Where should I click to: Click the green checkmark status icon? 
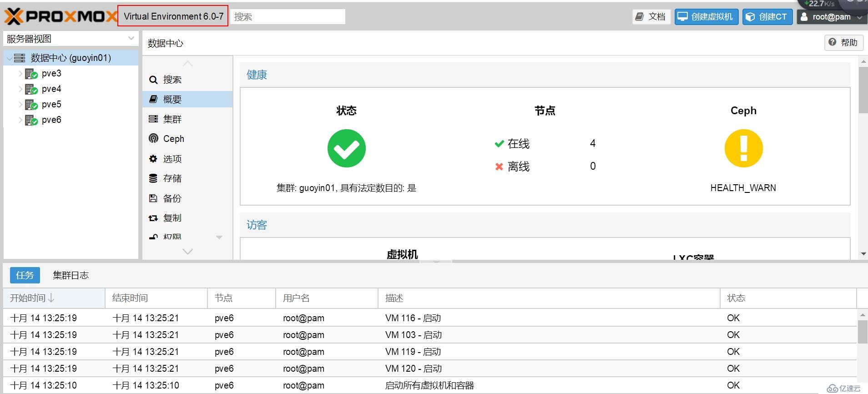346,148
